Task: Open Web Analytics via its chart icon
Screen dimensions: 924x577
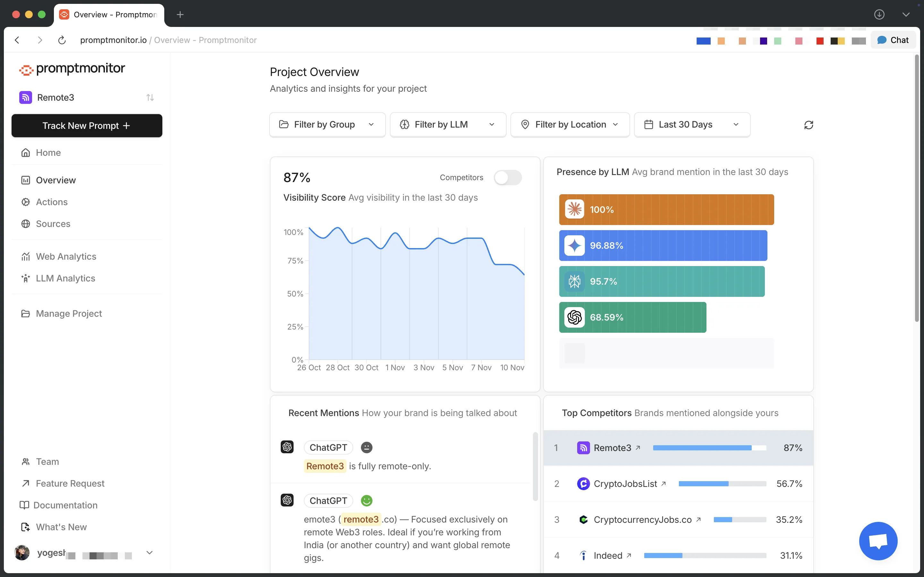Action: point(26,256)
